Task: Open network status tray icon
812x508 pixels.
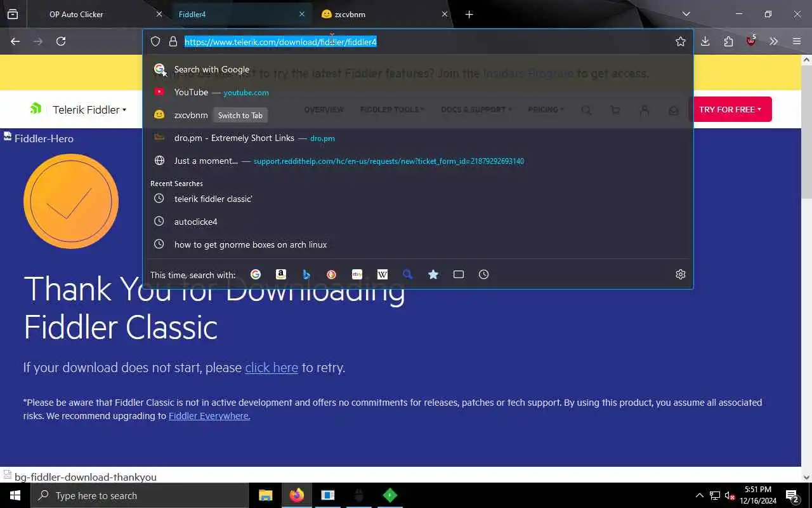Action: pyautogui.click(x=715, y=495)
